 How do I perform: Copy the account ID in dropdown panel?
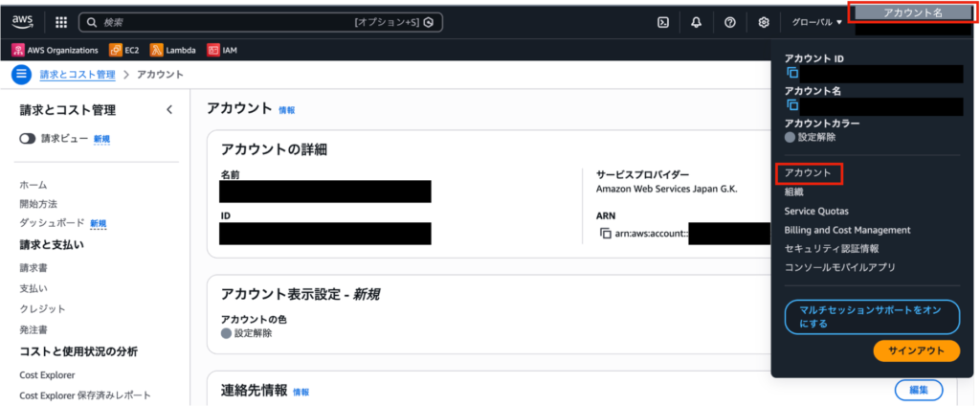point(792,73)
